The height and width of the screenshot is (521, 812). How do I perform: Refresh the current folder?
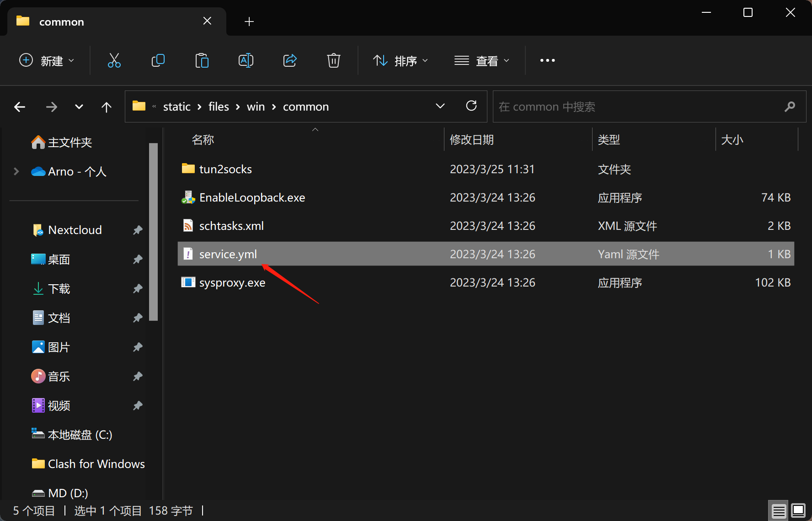pyautogui.click(x=471, y=106)
